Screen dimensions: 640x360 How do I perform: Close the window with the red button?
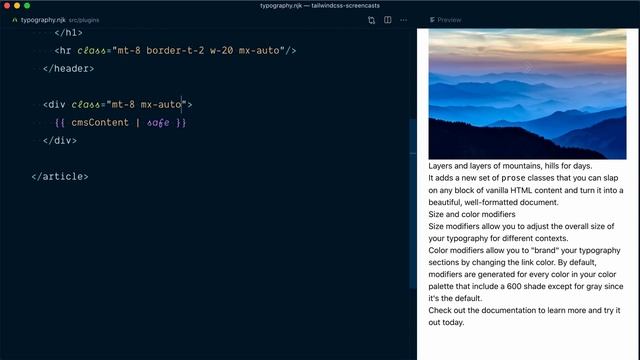[7, 5]
